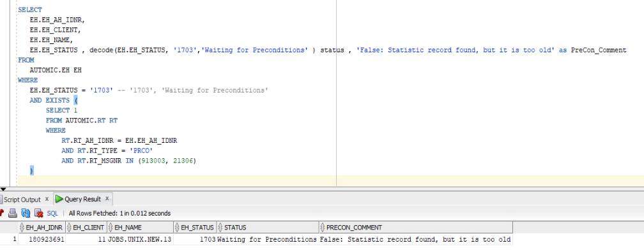Switch to the Script Output tab

click(x=22, y=200)
